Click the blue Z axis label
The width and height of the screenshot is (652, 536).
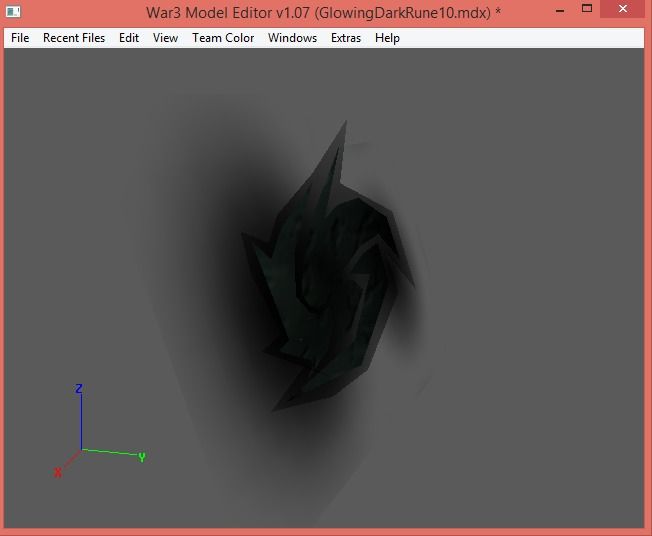pos(79,389)
